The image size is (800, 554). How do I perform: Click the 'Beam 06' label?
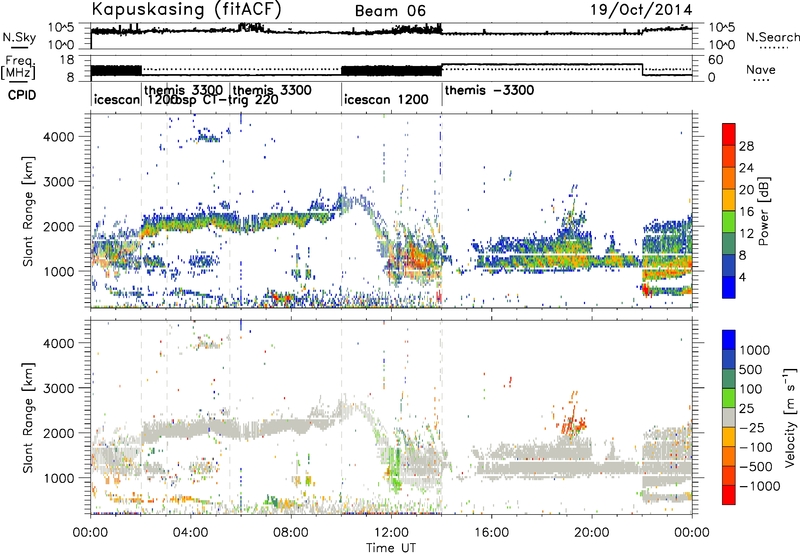pos(390,11)
